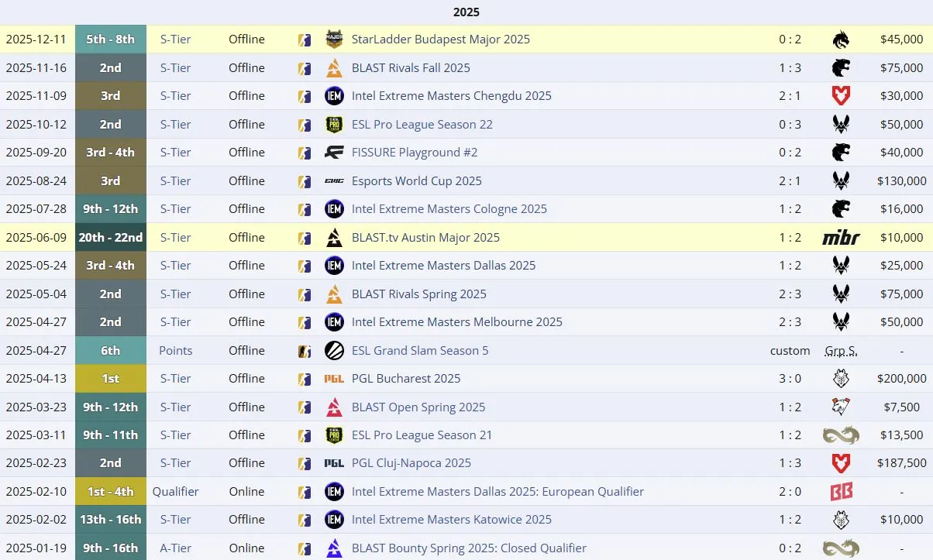933x560 pixels.
Task: Click the date 2025-12-11
Action: [36, 40]
